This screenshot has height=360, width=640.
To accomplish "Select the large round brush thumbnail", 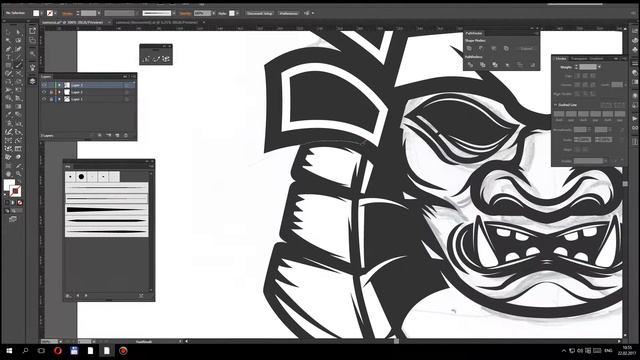I will [x=81, y=176].
